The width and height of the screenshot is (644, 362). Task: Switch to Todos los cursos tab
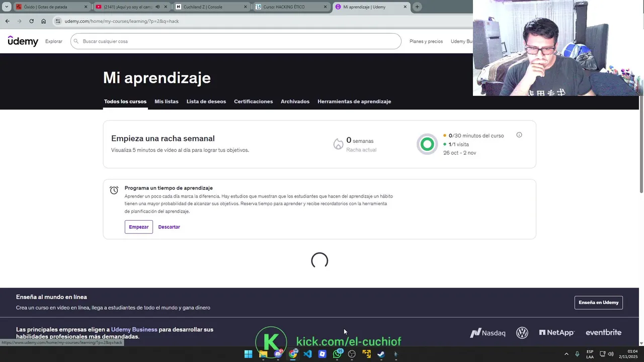(125, 102)
